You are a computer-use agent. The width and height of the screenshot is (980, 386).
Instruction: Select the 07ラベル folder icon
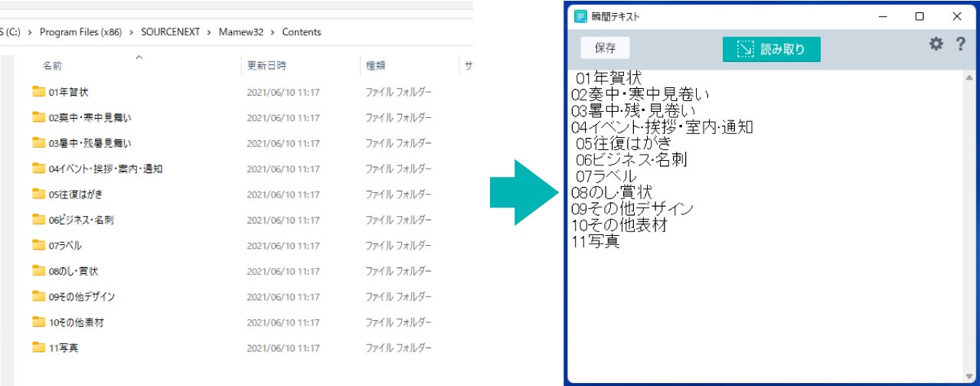coord(39,245)
